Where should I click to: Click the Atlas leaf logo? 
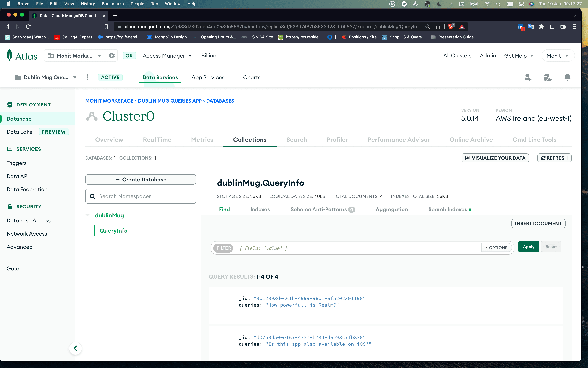tap(10, 55)
